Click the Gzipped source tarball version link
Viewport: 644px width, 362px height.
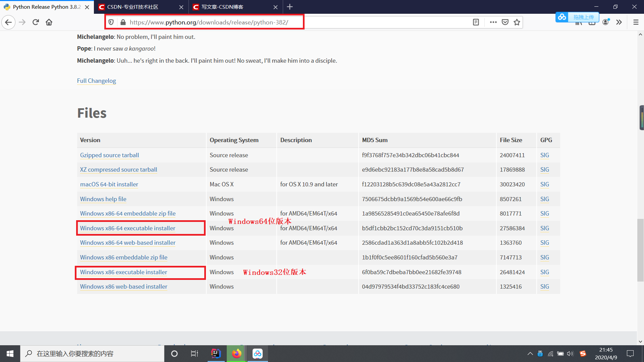109,155
